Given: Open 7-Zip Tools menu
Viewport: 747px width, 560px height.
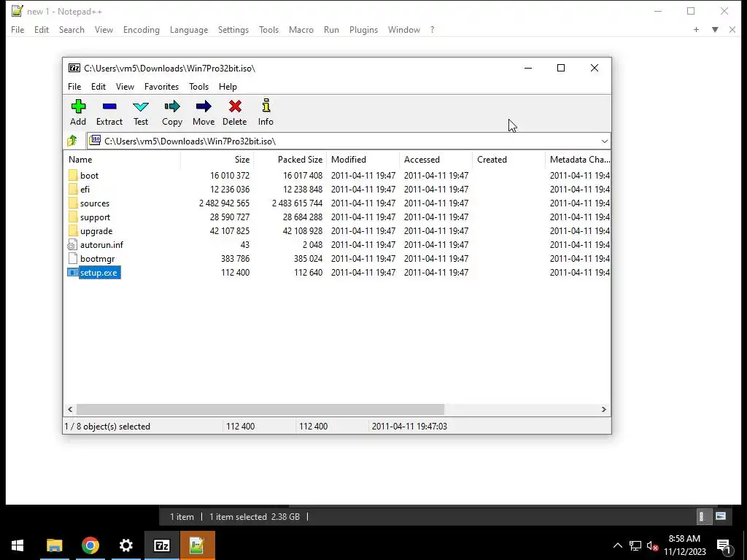Looking at the screenshot, I should tap(198, 87).
